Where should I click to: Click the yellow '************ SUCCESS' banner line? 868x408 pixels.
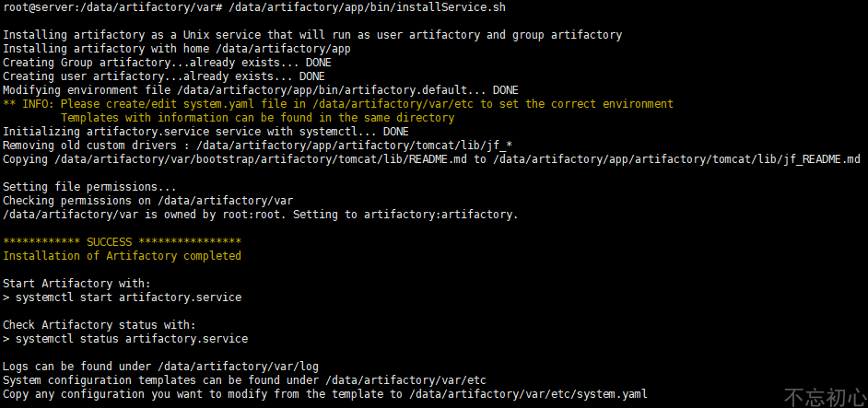[123, 242]
